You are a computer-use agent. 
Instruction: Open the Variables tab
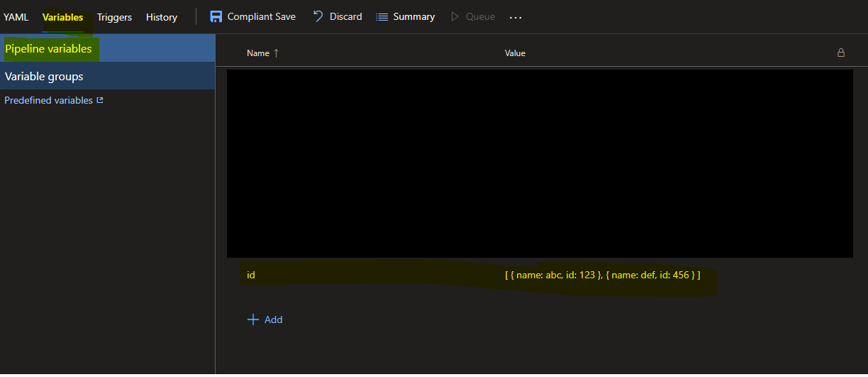(62, 17)
